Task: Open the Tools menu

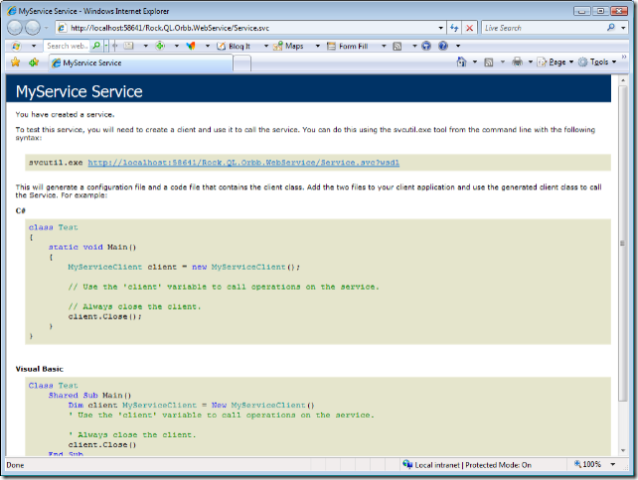Action: (x=597, y=62)
